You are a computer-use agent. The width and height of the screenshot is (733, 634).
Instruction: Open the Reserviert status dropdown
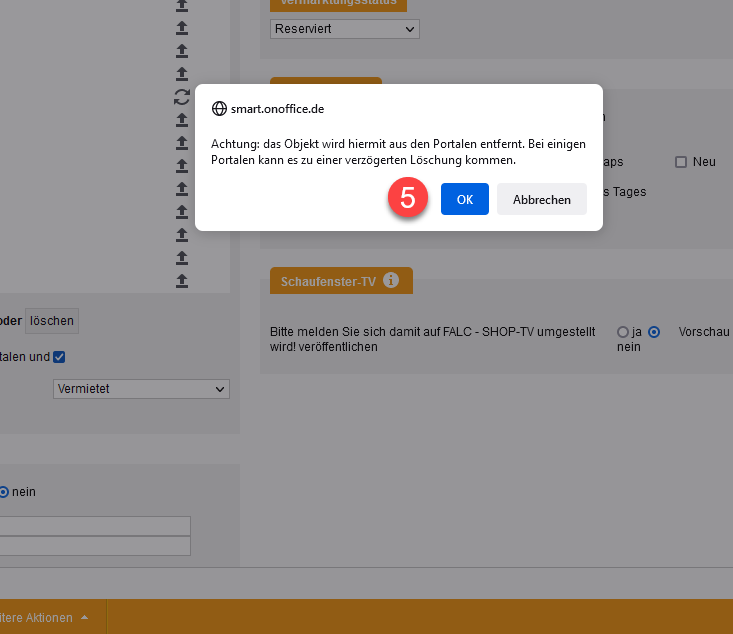pyautogui.click(x=345, y=29)
